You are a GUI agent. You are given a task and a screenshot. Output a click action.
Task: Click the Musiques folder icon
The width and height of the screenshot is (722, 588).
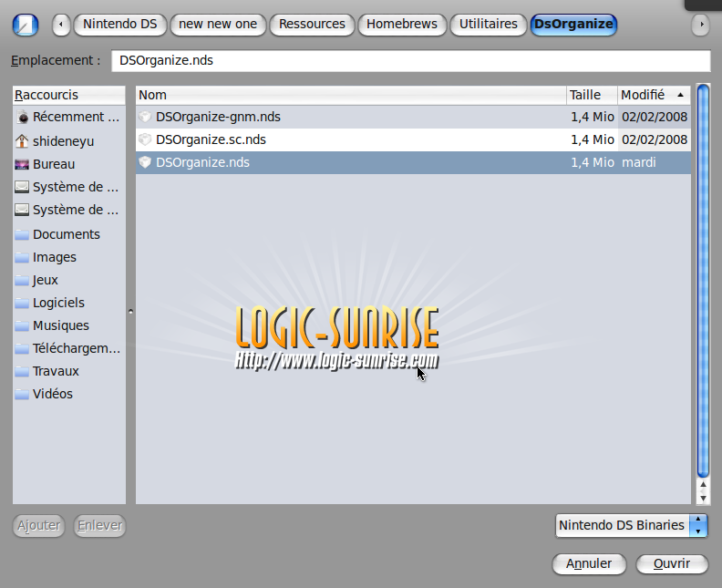[22, 326]
